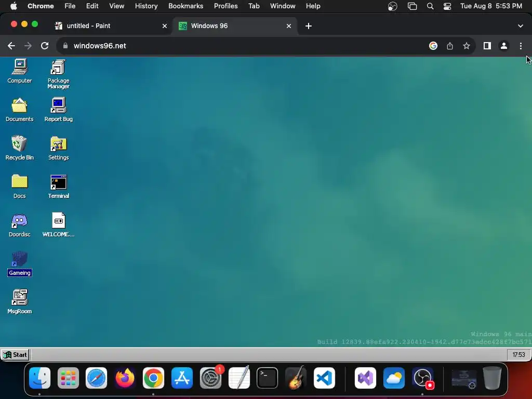Open the Chrome profile button

coord(504,46)
